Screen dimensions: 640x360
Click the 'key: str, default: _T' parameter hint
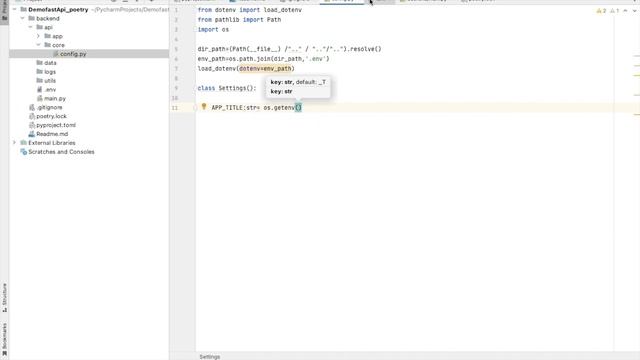click(x=298, y=82)
